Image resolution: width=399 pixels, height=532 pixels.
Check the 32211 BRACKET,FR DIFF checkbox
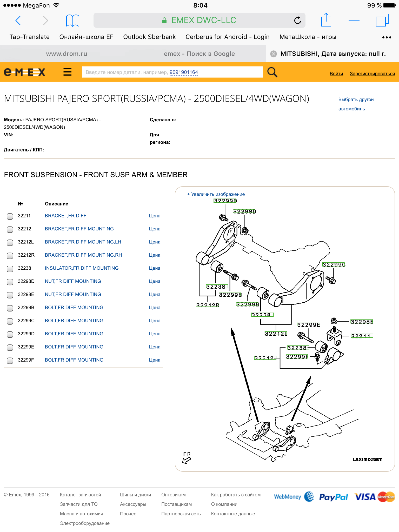[x=10, y=216]
